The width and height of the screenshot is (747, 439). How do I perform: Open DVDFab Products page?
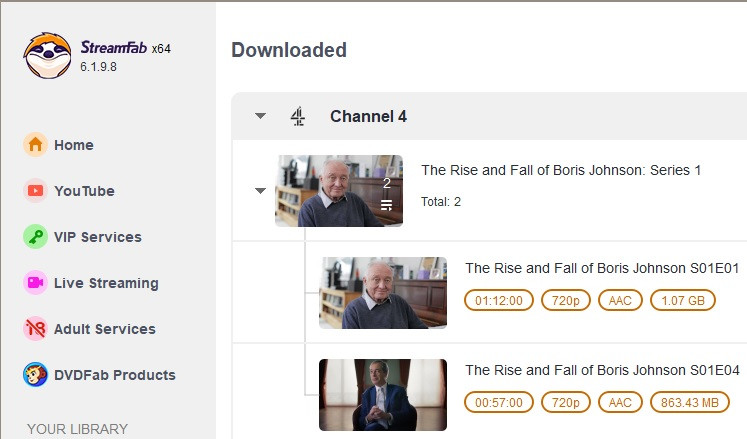pos(114,375)
